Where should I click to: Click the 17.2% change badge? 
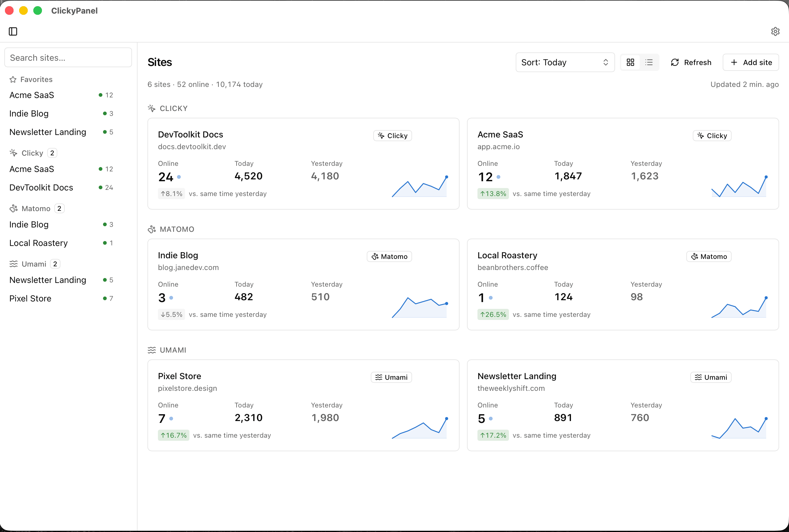tap(493, 435)
